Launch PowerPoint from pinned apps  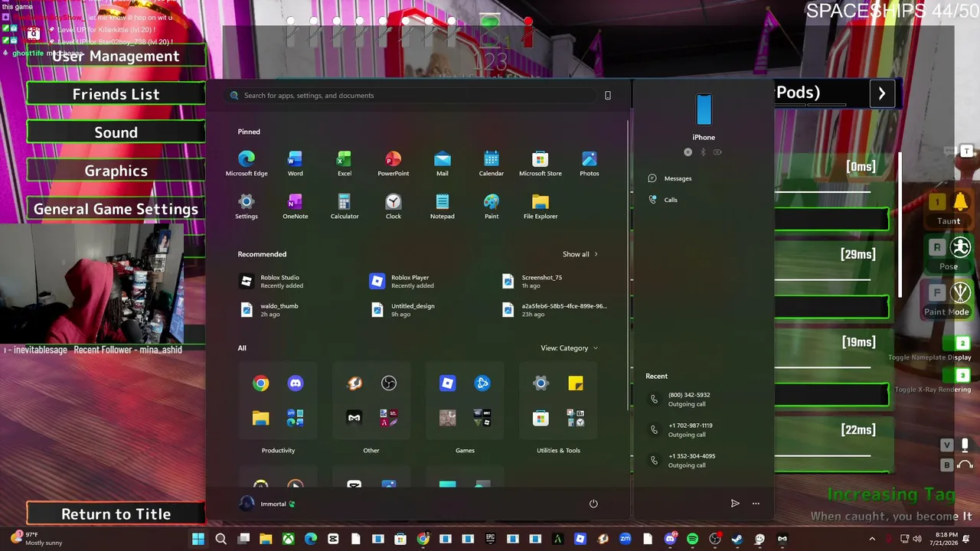(393, 164)
